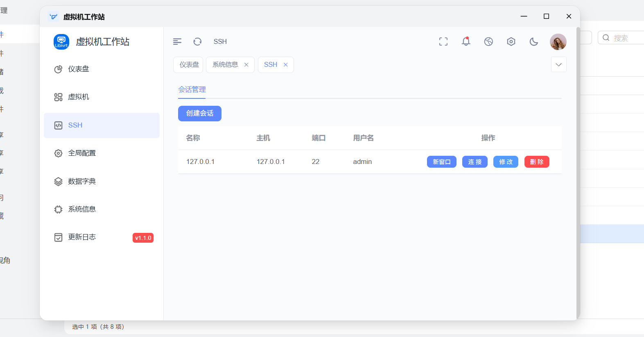
Task: Enter fullscreen mode using the header icon
Action: pos(443,41)
